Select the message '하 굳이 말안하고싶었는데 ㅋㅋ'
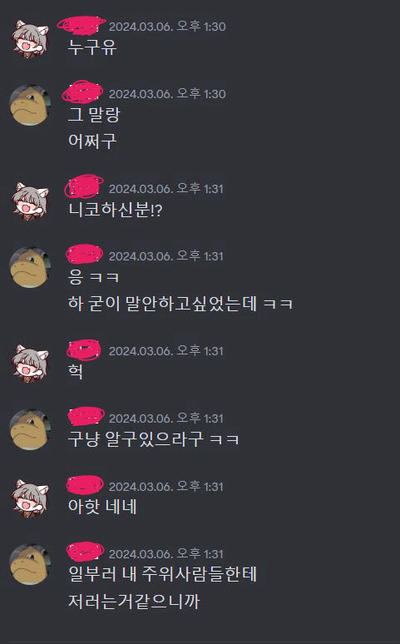The width and height of the screenshot is (400, 644). pyautogui.click(x=180, y=304)
